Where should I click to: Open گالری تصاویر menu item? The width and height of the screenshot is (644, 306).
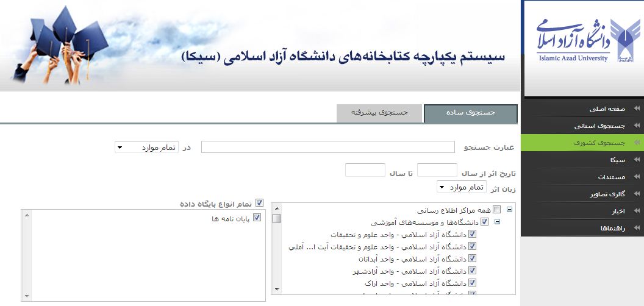tap(582, 194)
